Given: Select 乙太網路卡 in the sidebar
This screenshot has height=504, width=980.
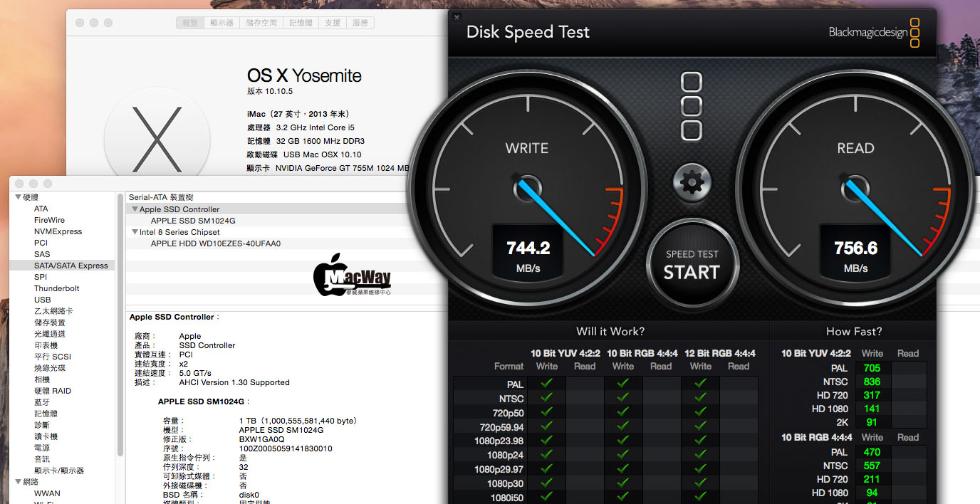Looking at the screenshot, I should pos(53,311).
